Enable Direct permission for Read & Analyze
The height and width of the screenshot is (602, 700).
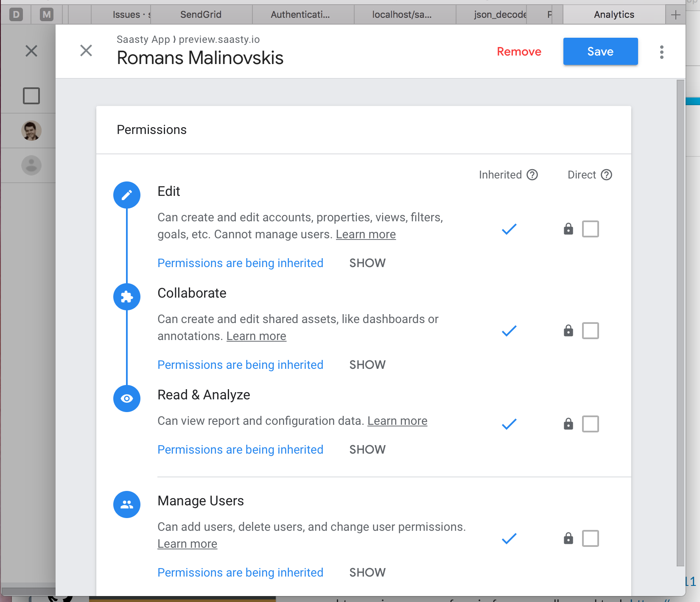coord(591,424)
